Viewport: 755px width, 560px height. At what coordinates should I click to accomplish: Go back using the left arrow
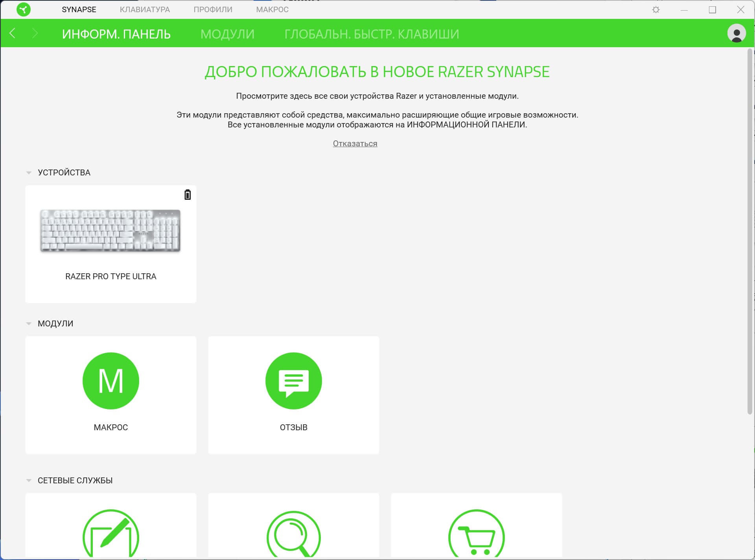click(x=13, y=33)
